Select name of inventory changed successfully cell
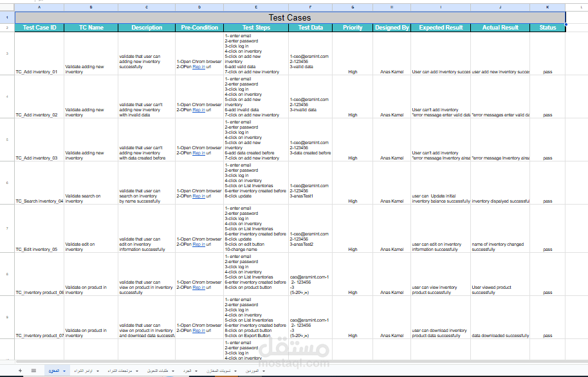The height and width of the screenshot is (377, 588). [501, 228]
